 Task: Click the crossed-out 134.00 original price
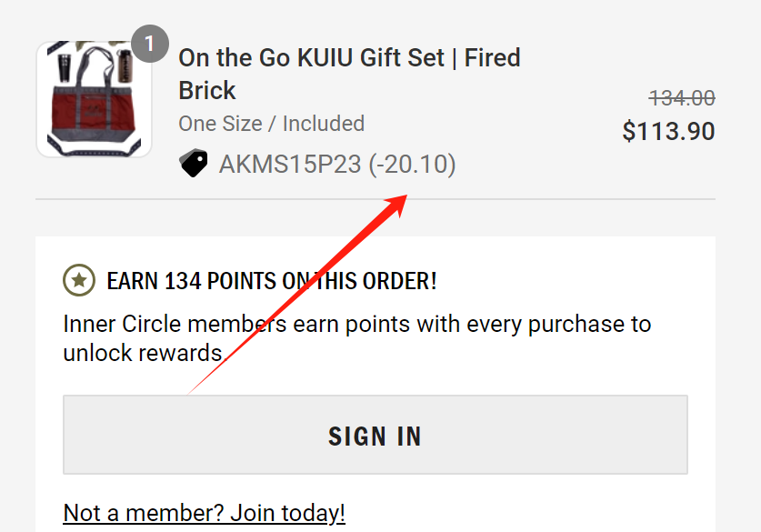tap(681, 98)
